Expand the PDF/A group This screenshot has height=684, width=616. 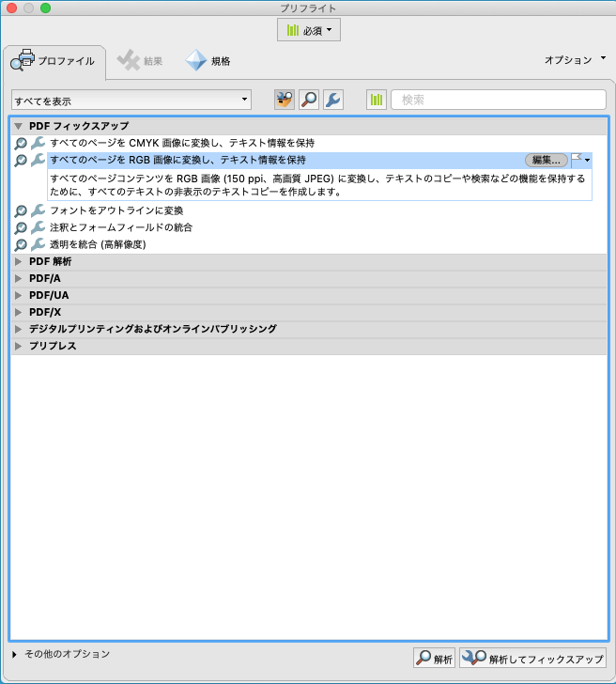click(18, 278)
